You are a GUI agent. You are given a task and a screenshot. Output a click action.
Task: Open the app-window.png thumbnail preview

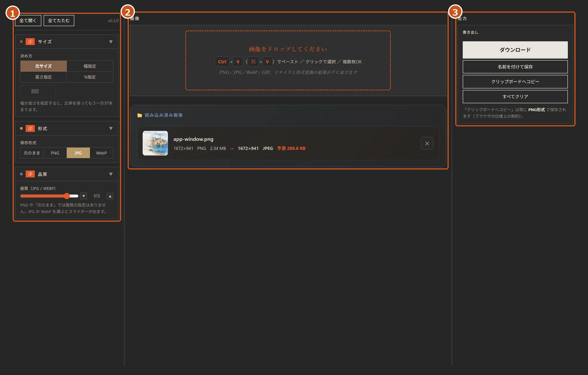coord(155,143)
